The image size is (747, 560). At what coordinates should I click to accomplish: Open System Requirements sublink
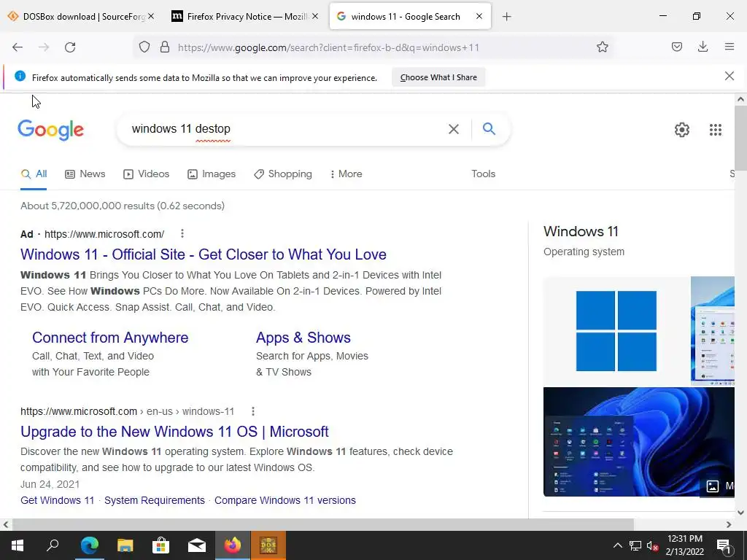[155, 500]
